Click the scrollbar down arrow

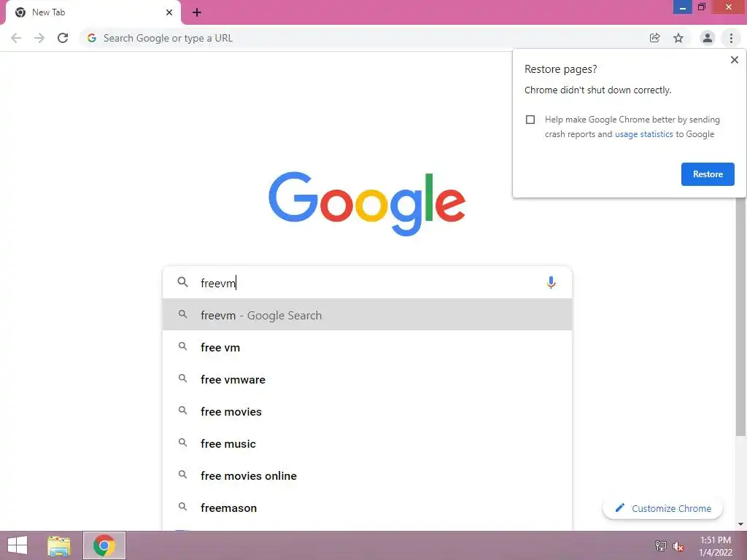(x=740, y=524)
